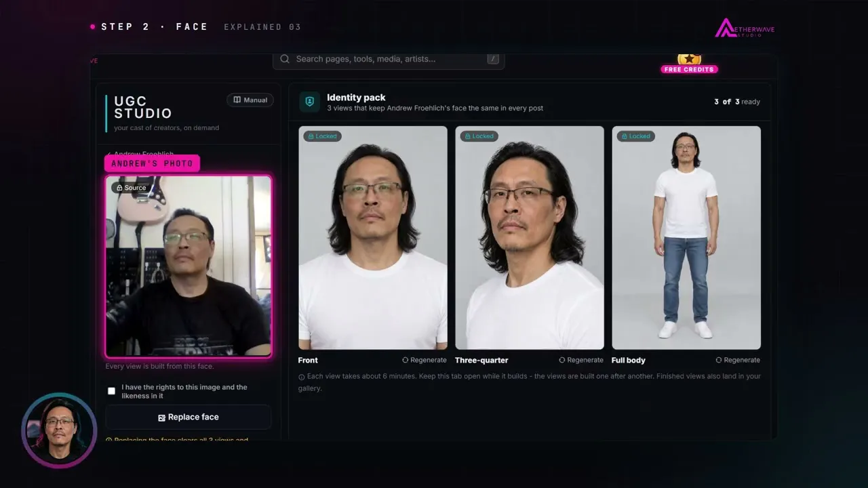This screenshot has width=868, height=488.
Task: Click 'your cast of creators, on demand' tagline
Action: 167,127
